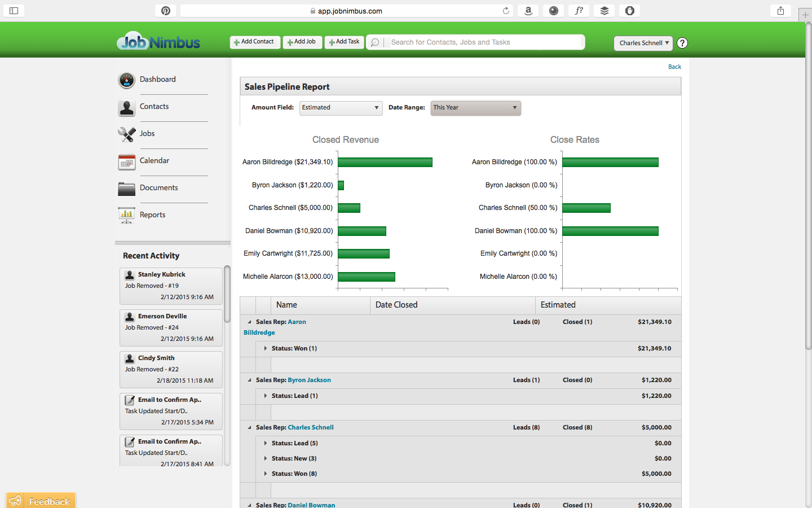This screenshot has width=812, height=508.
Task: Click the Back link
Action: pos(674,67)
